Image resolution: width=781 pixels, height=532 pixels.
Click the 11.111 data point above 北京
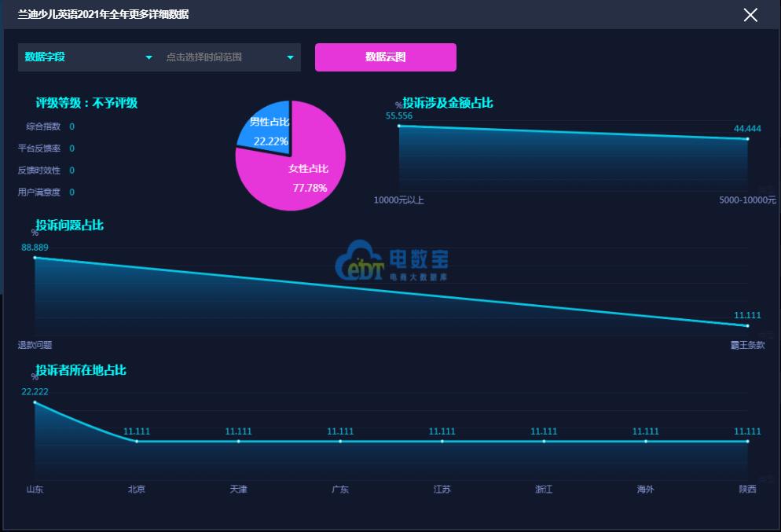[137, 442]
